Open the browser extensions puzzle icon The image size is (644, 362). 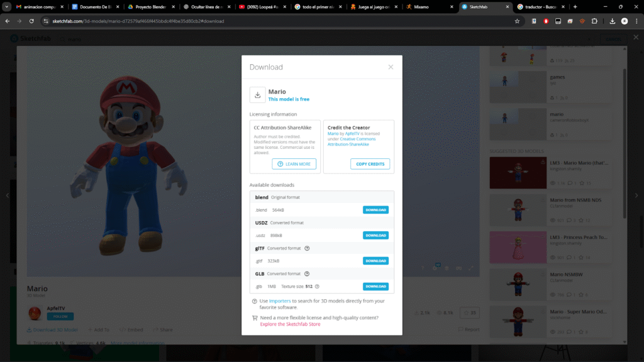coord(594,21)
